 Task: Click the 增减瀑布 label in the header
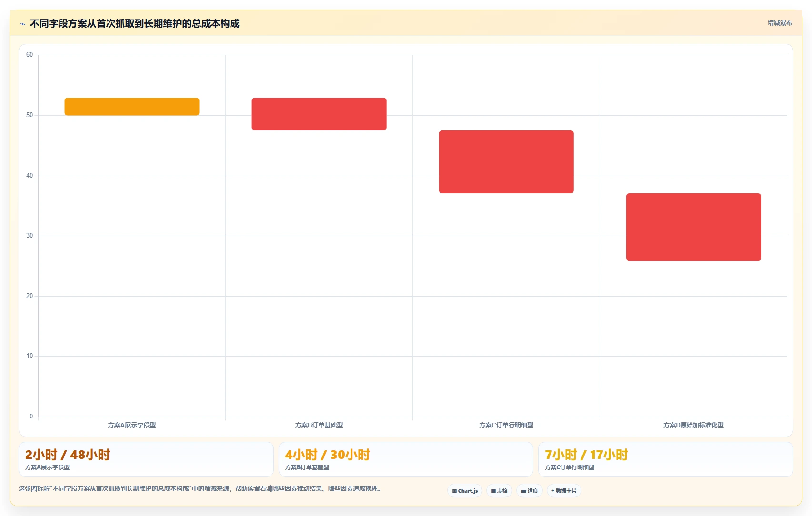[780, 23]
